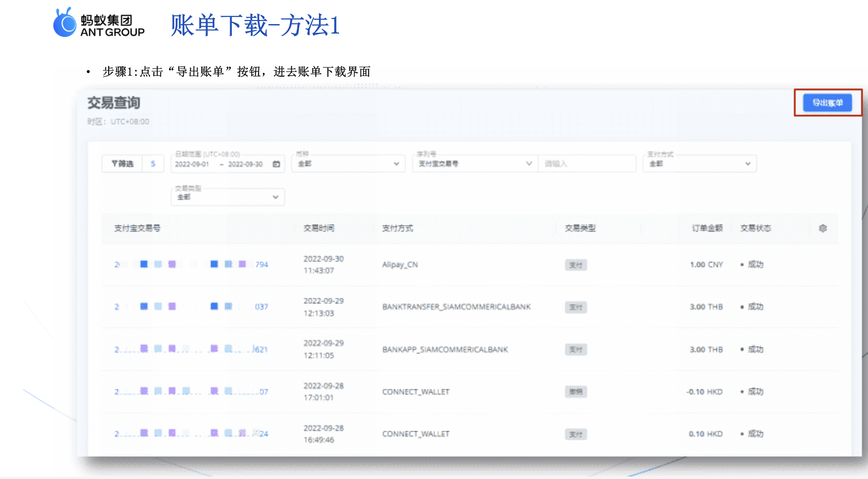
Task: Open the calendar icon in 日期范围
Action: point(276,164)
